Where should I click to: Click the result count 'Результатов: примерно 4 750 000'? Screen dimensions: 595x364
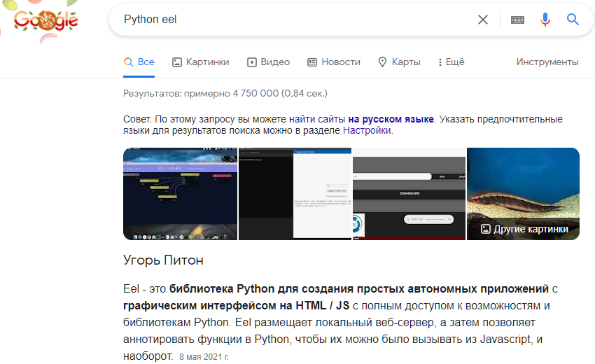201,93
